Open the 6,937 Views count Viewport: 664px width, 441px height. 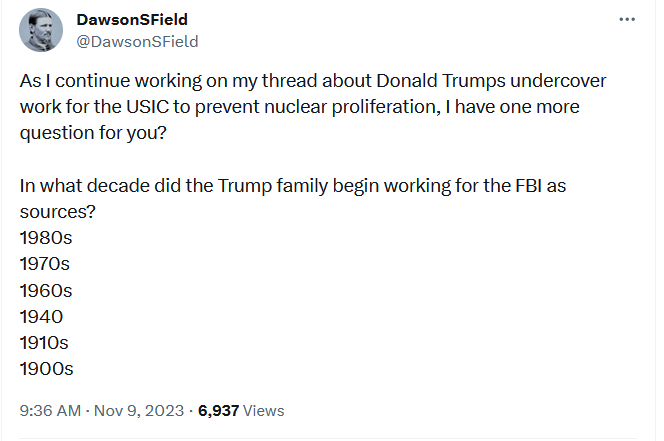pyautogui.click(x=241, y=410)
